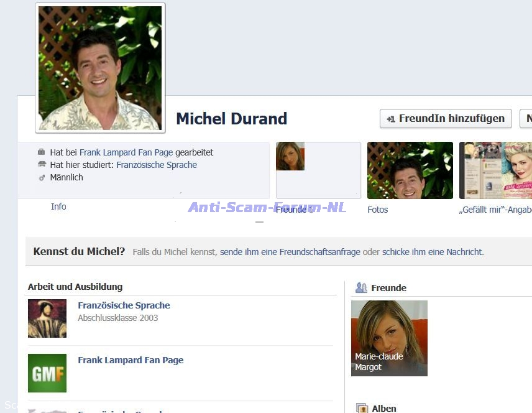The height and width of the screenshot is (413, 532).
Task: Click the male gender symbol icon
Action: coord(42,177)
